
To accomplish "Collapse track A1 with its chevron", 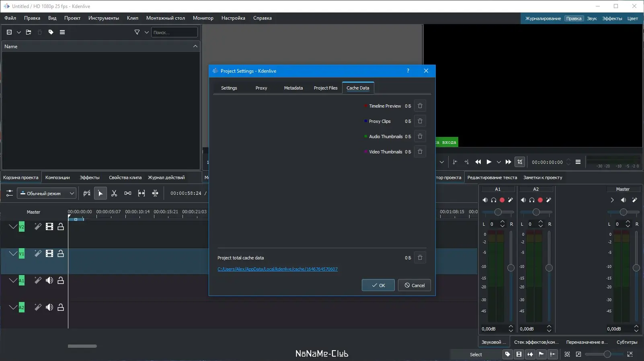I will 13,280.
